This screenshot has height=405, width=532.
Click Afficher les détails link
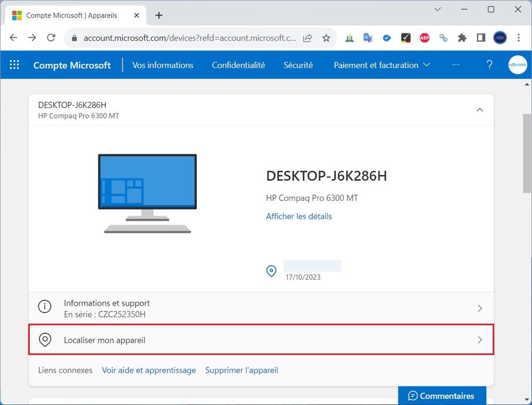[x=299, y=216]
